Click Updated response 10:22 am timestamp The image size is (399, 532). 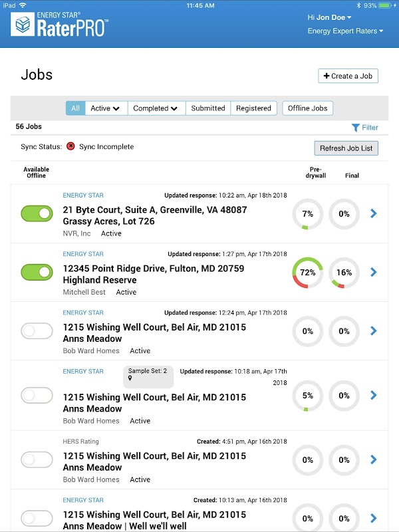pyautogui.click(x=225, y=196)
